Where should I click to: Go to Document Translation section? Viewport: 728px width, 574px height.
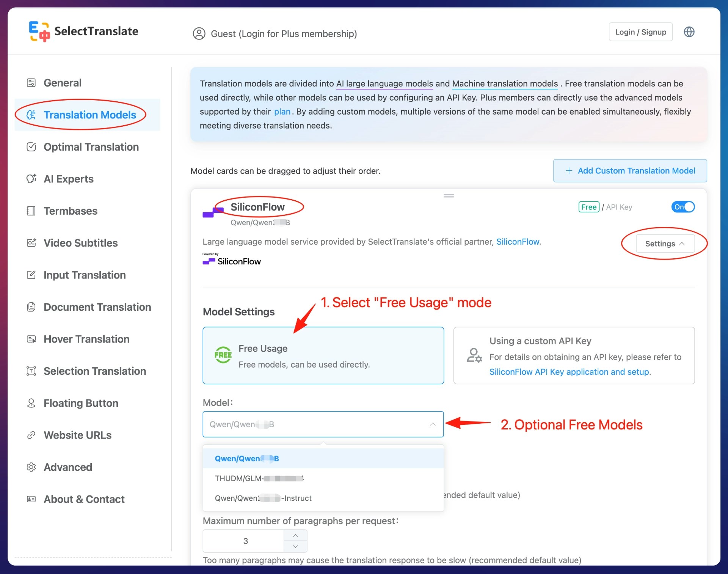click(x=97, y=307)
